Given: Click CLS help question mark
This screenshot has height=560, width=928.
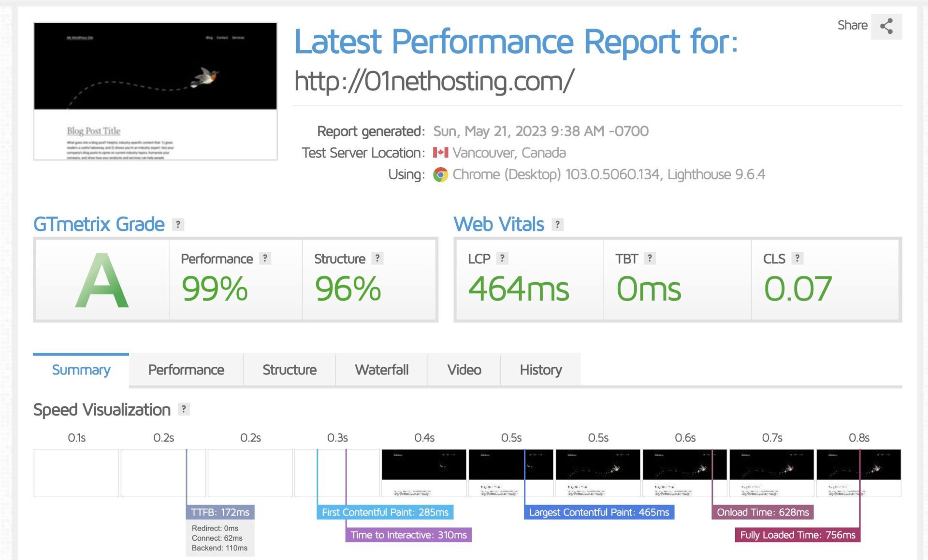Looking at the screenshot, I should (x=797, y=258).
